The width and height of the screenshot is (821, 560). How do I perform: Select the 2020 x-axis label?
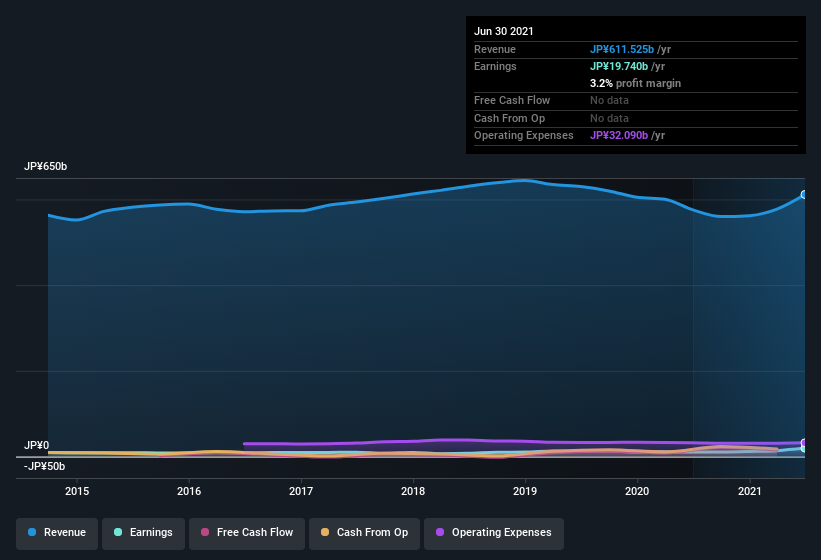click(637, 491)
